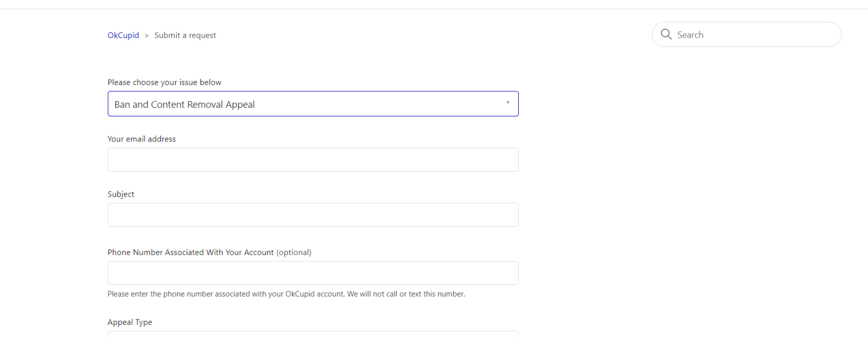
Task: Open the issue selection dropdown
Action: (x=313, y=104)
